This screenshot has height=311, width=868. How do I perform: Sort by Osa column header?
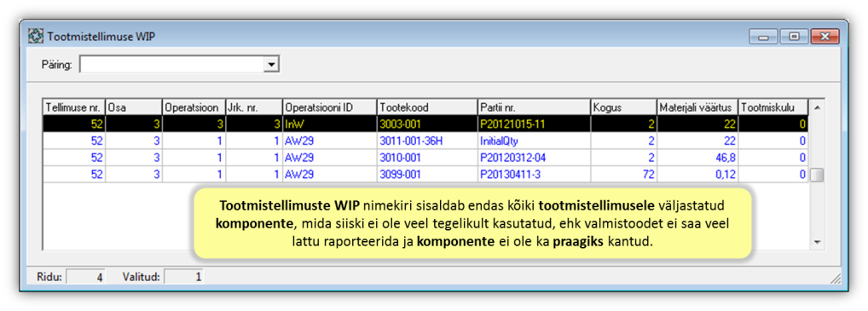pyautogui.click(x=133, y=107)
